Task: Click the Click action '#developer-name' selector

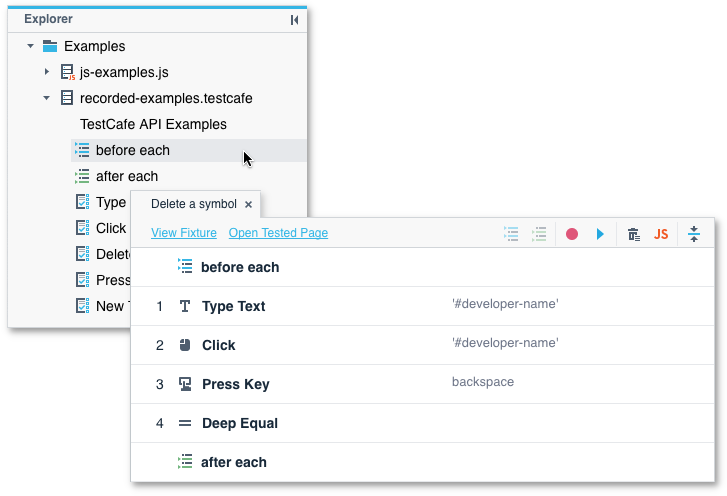Action: click(505, 343)
